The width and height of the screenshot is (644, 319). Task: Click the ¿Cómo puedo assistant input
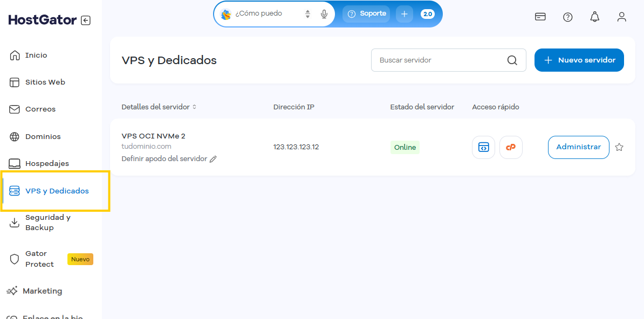coord(259,13)
